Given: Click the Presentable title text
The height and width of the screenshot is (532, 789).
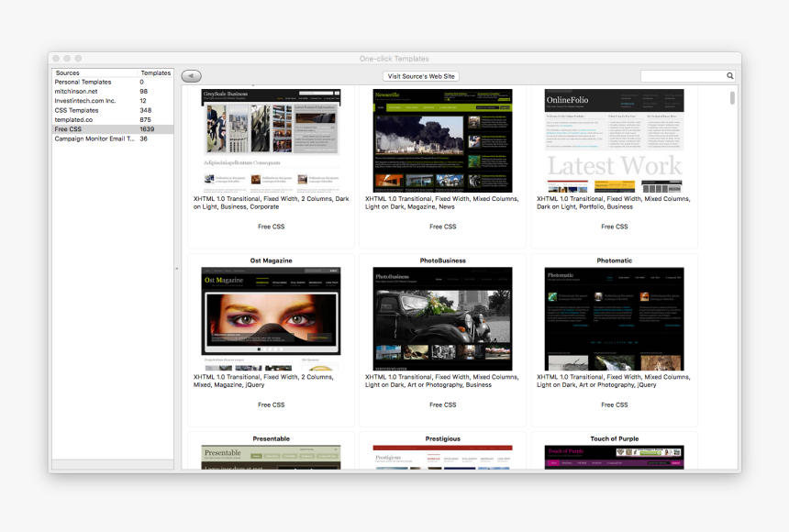Looking at the screenshot, I should pos(271,438).
